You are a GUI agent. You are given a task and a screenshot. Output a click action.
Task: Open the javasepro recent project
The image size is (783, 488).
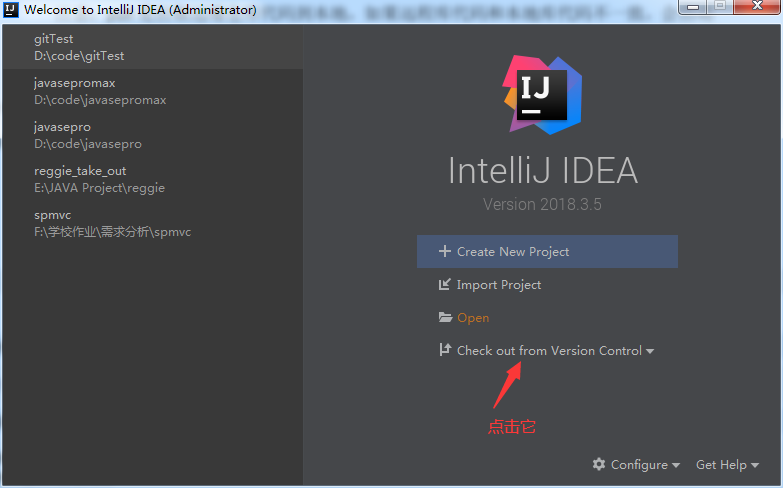tap(152, 135)
